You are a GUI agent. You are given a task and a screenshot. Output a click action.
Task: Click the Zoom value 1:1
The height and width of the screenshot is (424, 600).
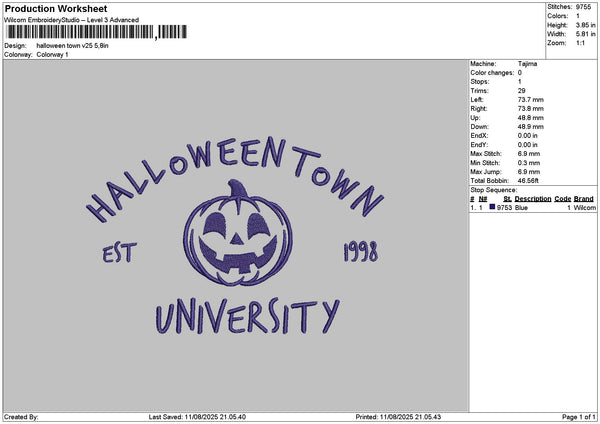[580, 43]
